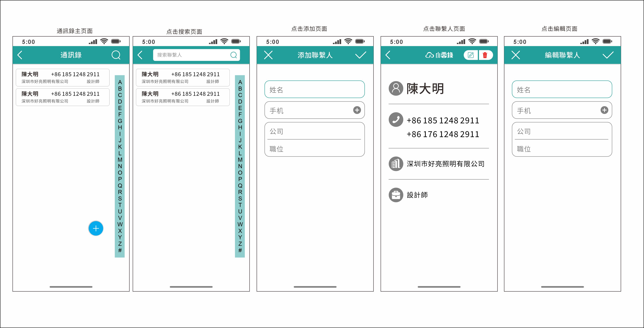Click the 職位 field on 編輯聯繫人 page
644x328 pixels.
pos(562,149)
